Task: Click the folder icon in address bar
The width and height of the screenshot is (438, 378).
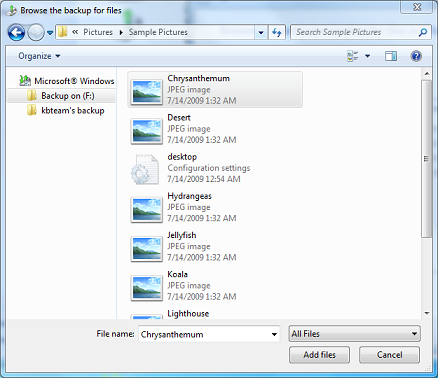Action: 62,32
